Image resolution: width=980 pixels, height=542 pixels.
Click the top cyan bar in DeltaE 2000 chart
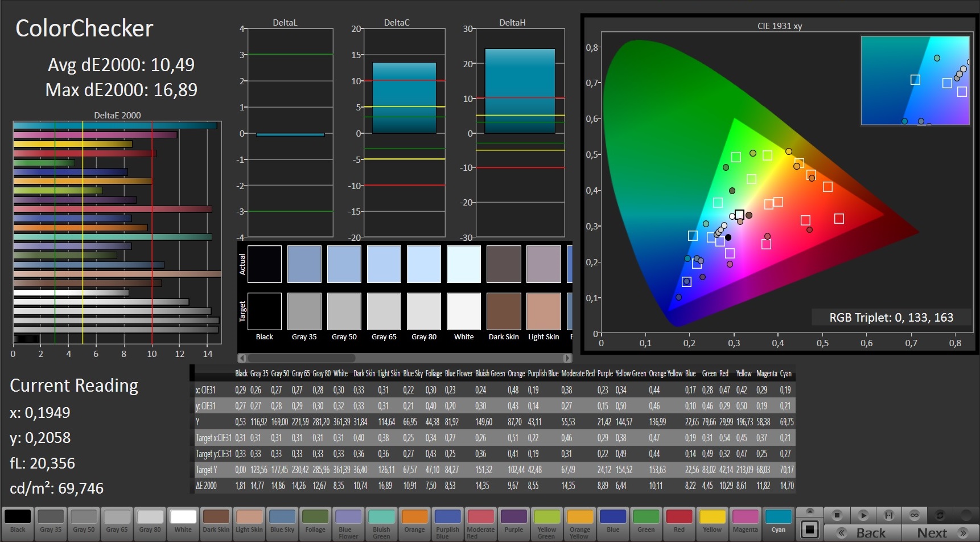116,125
